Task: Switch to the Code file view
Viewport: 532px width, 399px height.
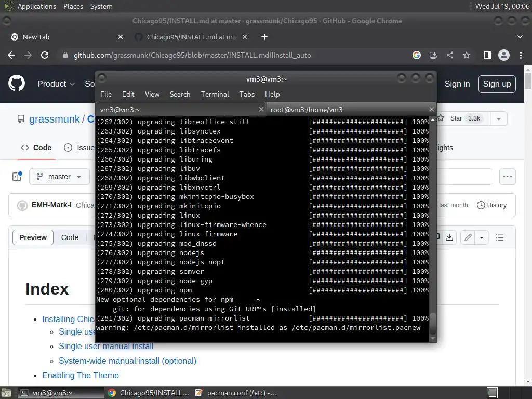Action: (x=70, y=237)
